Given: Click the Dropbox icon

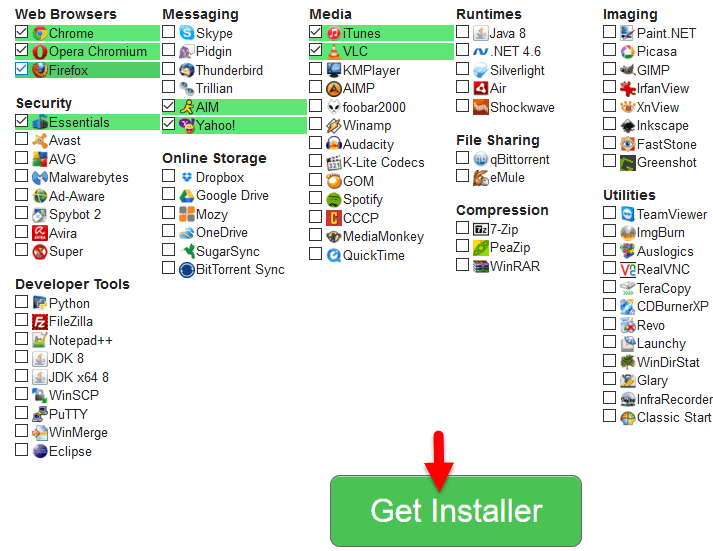Looking at the screenshot, I should tap(187, 177).
